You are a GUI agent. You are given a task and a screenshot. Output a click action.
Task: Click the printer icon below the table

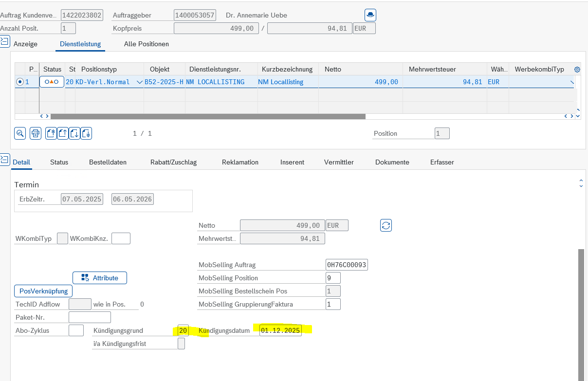[x=36, y=133]
